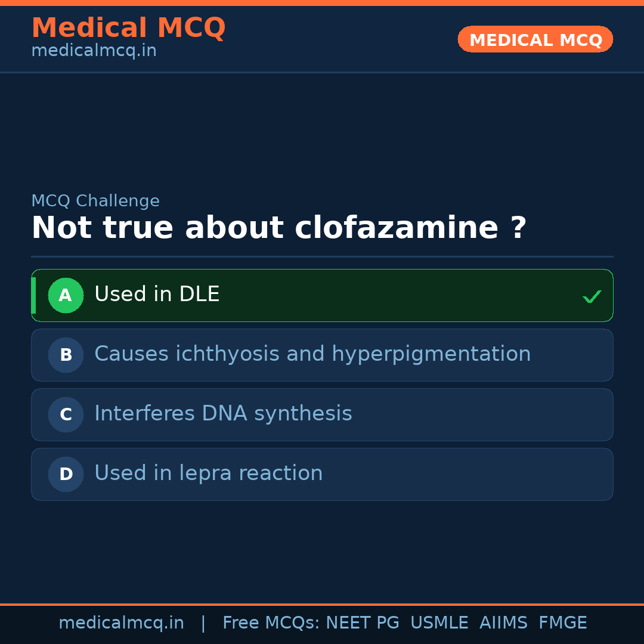Click 'Free MCQs:' footer text

[x=271, y=623]
